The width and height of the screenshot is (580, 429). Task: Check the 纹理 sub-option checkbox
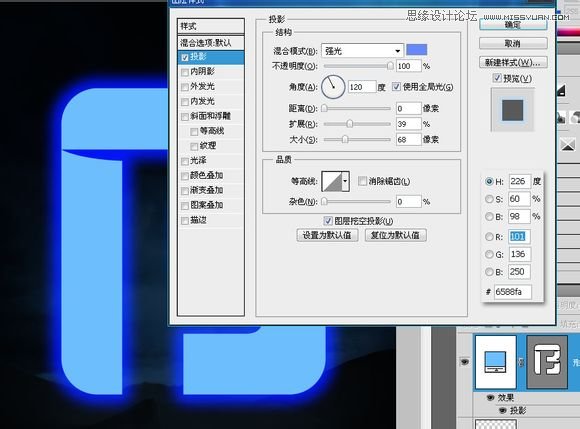(x=194, y=146)
